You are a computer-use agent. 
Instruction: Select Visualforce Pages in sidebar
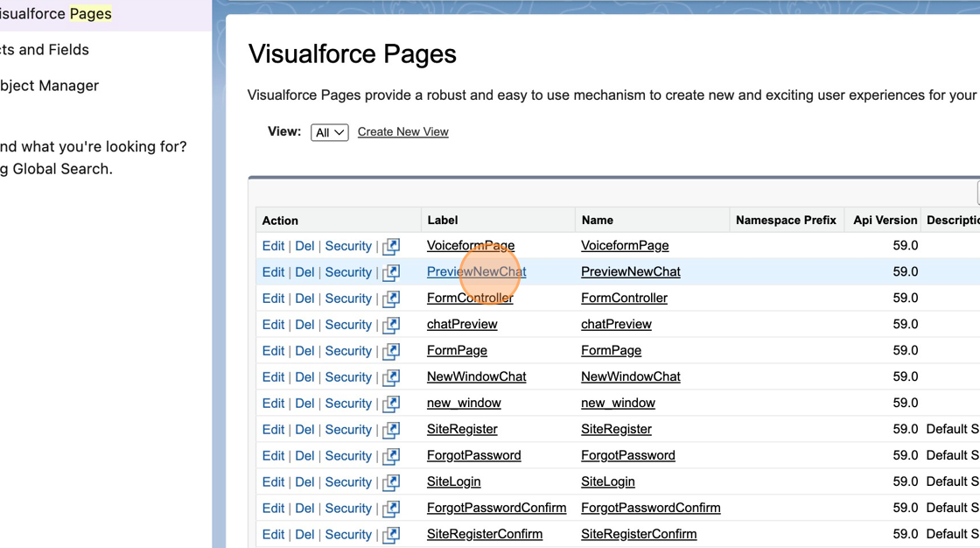[x=56, y=14]
